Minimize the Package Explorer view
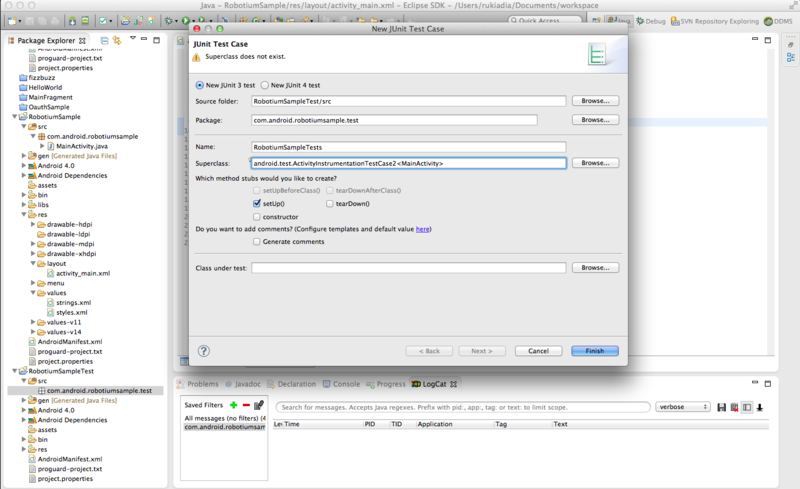This screenshot has width=800, height=489. (x=144, y=39)
